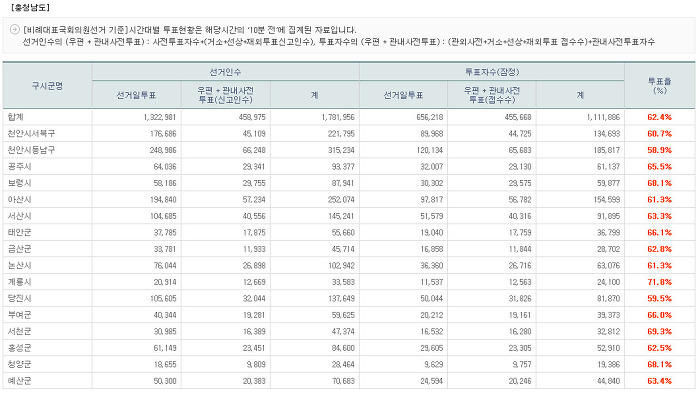The image size is (700, 395).
Task: Select the 1,781,956 total electors value
Action: (x=338, y=117)
